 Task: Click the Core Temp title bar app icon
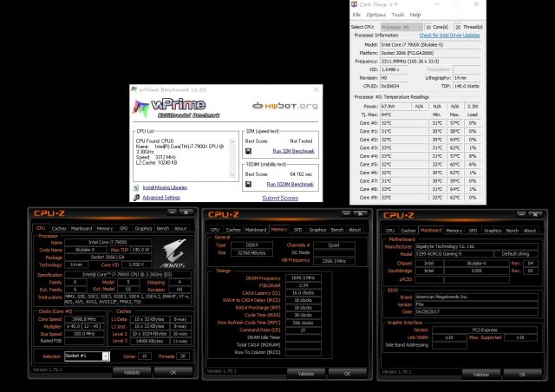356,4
